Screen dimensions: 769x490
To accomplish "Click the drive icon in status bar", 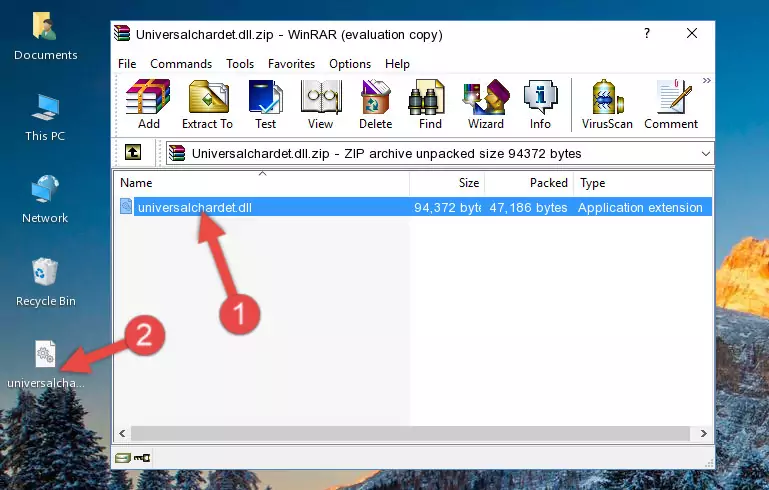I will (123, 458).
